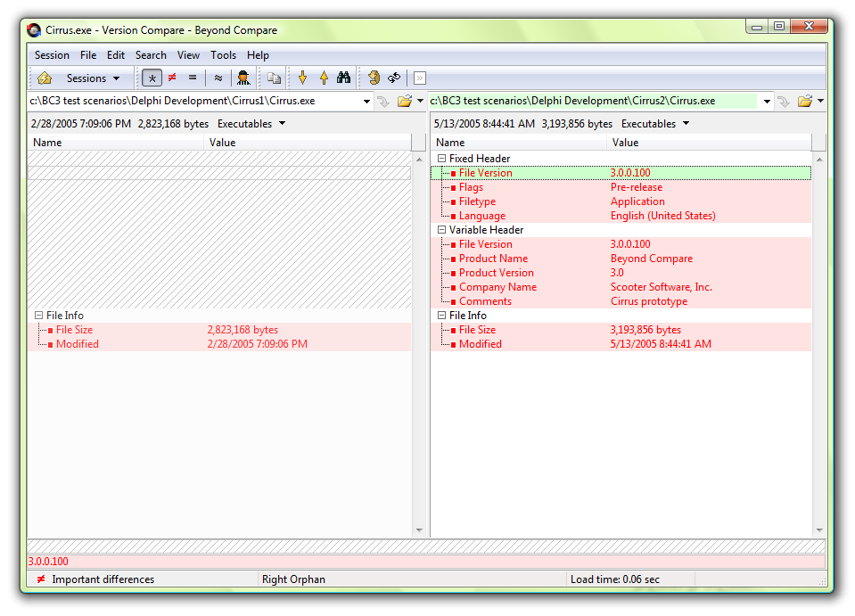Click the Home lightning-house toolbar icon
The height and width of the screenshot is (616, 855).
click(45, 78)
